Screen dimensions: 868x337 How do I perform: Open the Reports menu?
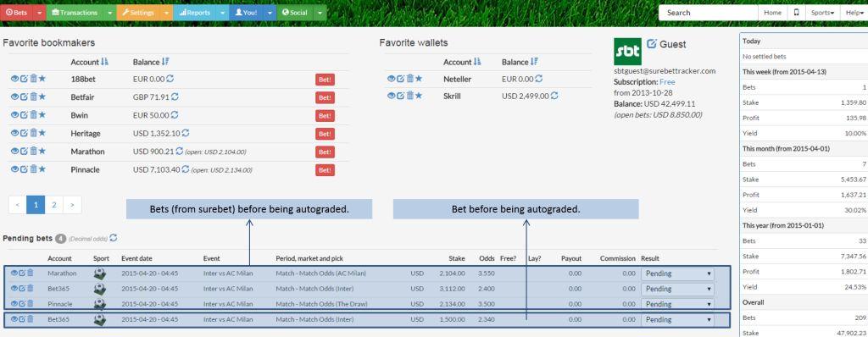(194, 13)
